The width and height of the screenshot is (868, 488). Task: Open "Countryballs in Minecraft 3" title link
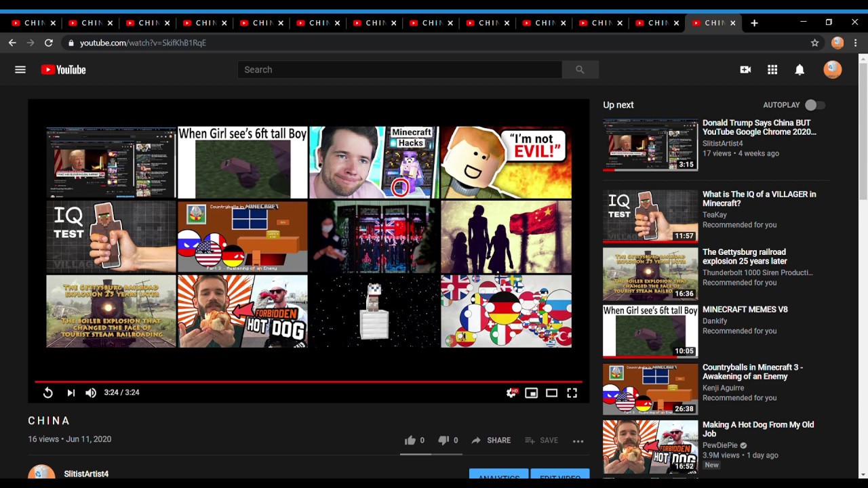[x=753, y=371]
